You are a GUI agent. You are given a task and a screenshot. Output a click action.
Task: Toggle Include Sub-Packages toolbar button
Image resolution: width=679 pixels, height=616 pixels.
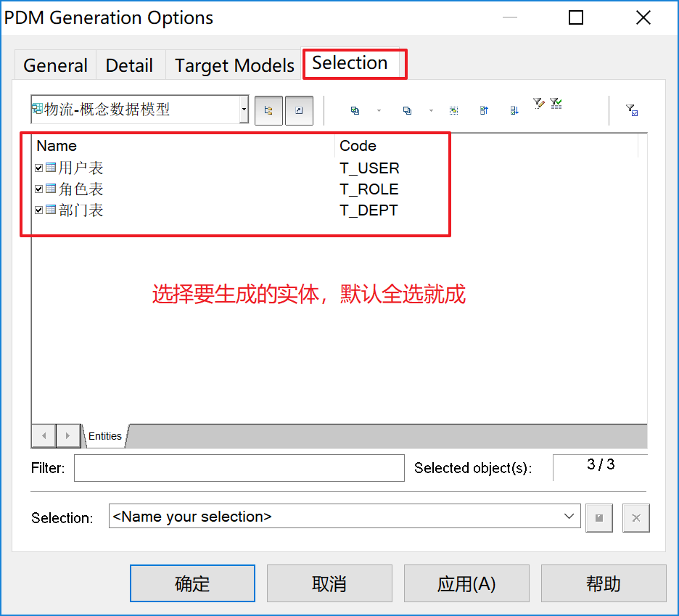[x=268, y=110]
